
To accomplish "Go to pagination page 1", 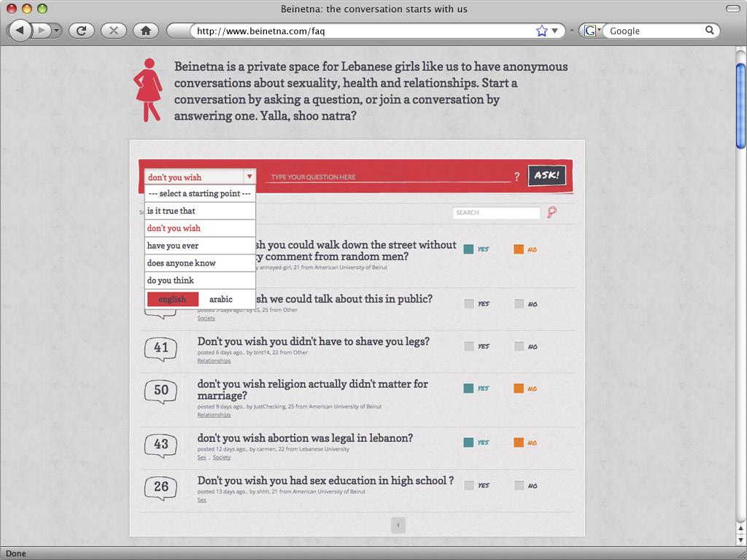I will [x=398, y=526].
